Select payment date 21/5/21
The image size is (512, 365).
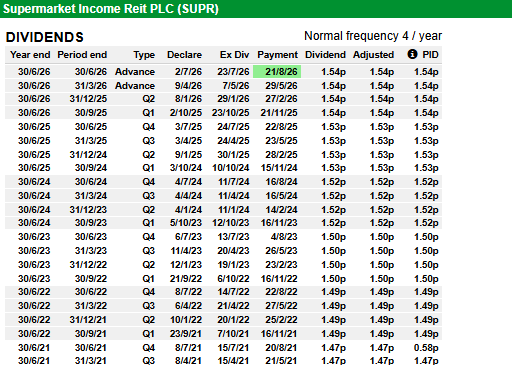click(281, 361)
